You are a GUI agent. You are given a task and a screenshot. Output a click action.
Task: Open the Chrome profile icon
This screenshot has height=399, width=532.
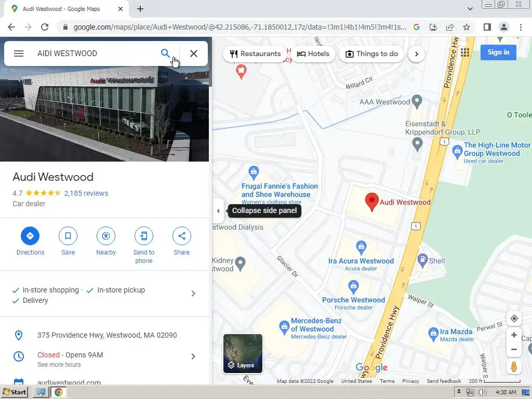point(504,27)
